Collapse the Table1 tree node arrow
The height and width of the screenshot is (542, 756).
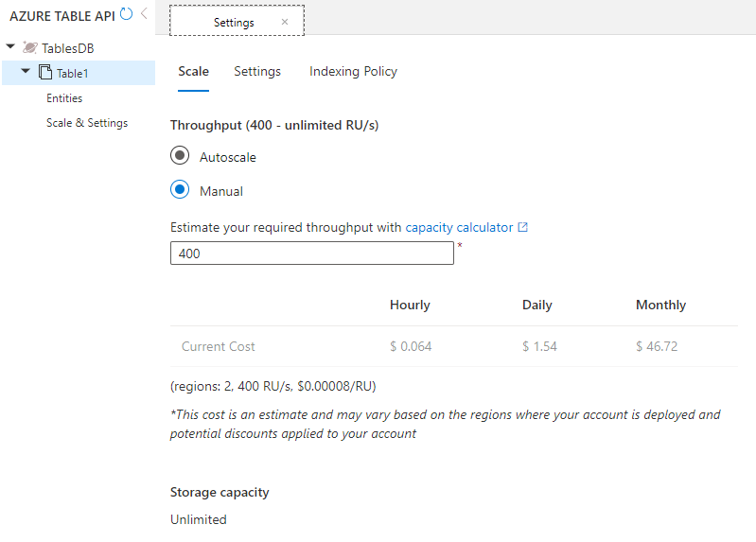click(x=26, y=72)
